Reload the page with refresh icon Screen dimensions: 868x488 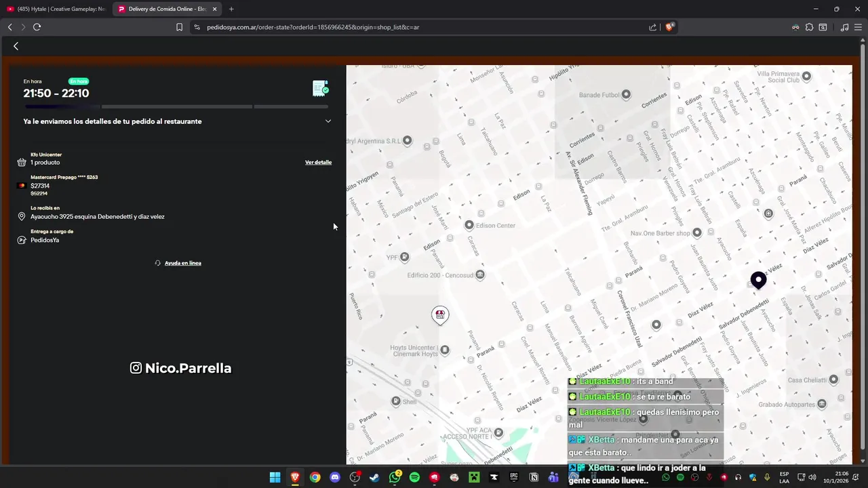(37, 27)
